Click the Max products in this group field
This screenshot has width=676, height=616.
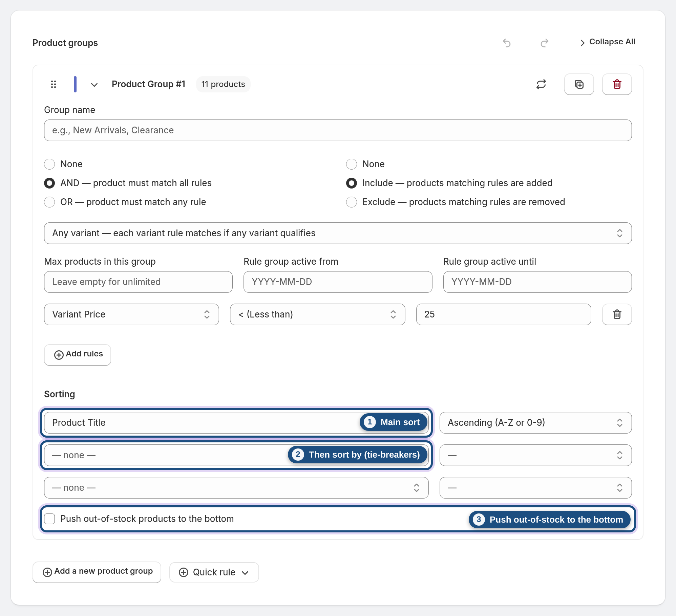point(138,282)
